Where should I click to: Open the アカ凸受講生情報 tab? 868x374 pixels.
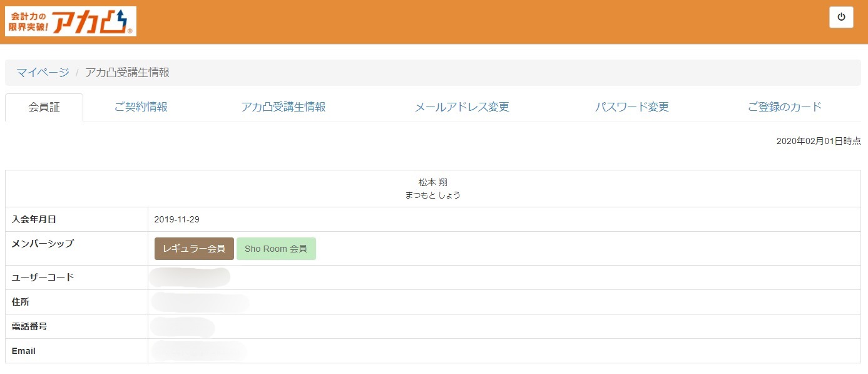[283, 106]
